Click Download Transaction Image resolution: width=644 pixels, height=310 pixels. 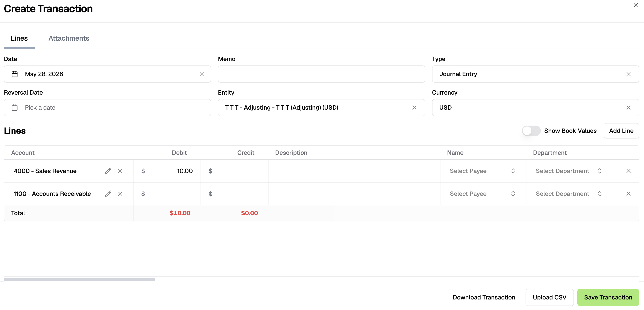(x=484, y=297)
